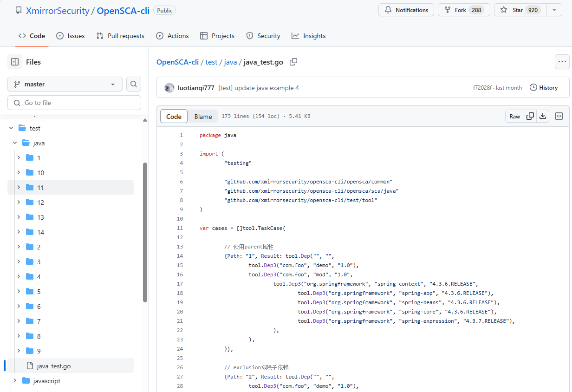The height and width of the screenshot is (392, 572).
Task: Expand folder 5 in the tree
Action: point(19,291)
